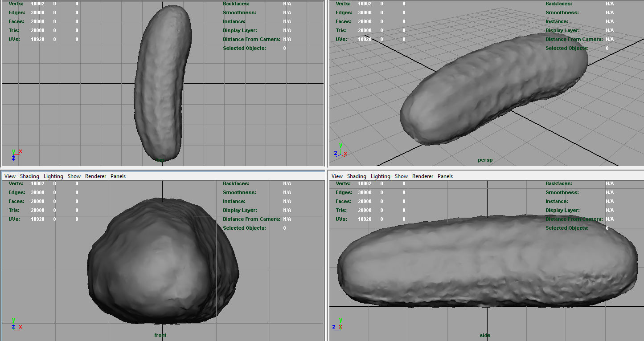
Task: Open the Shading menu in side panel
Action: pos(357,176)
